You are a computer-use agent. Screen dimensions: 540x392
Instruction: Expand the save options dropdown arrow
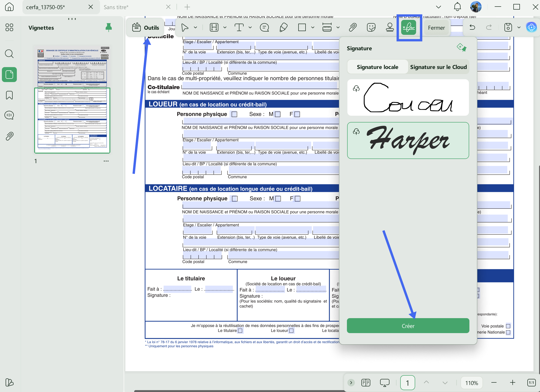518,28
